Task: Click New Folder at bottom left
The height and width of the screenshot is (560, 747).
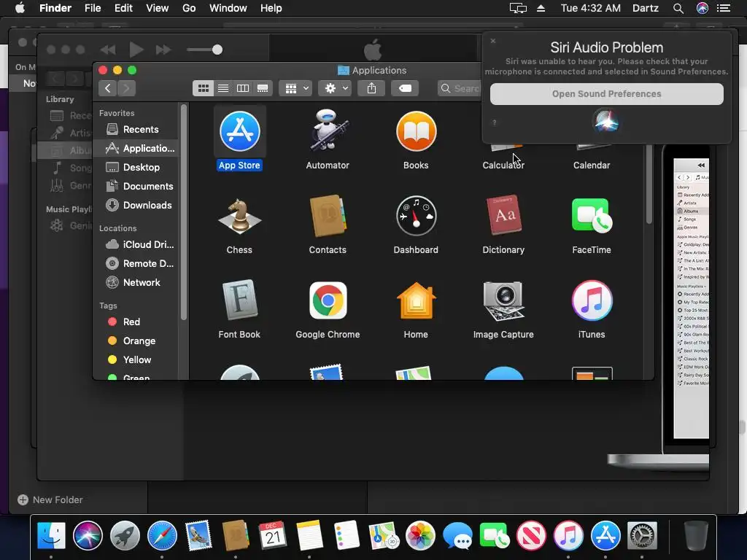Action: coord(50,499)
